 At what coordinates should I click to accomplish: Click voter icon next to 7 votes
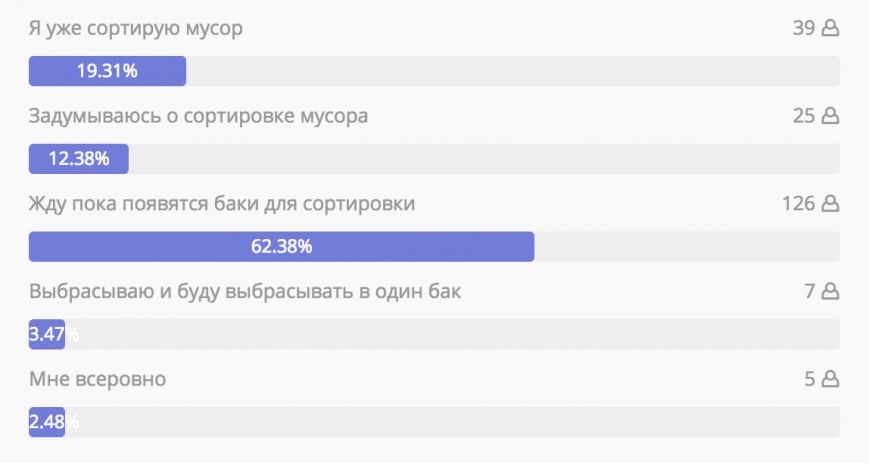tap(830, 291)
